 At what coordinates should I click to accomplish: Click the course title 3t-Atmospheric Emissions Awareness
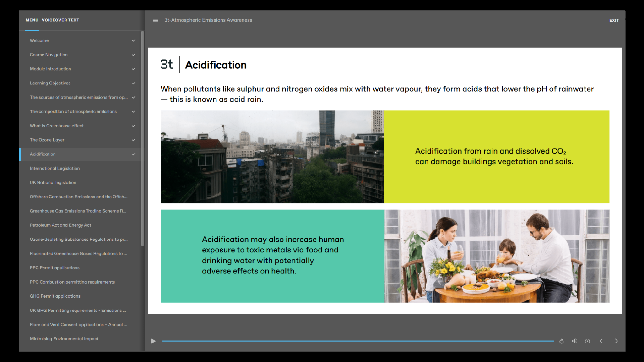coord(208,20)
